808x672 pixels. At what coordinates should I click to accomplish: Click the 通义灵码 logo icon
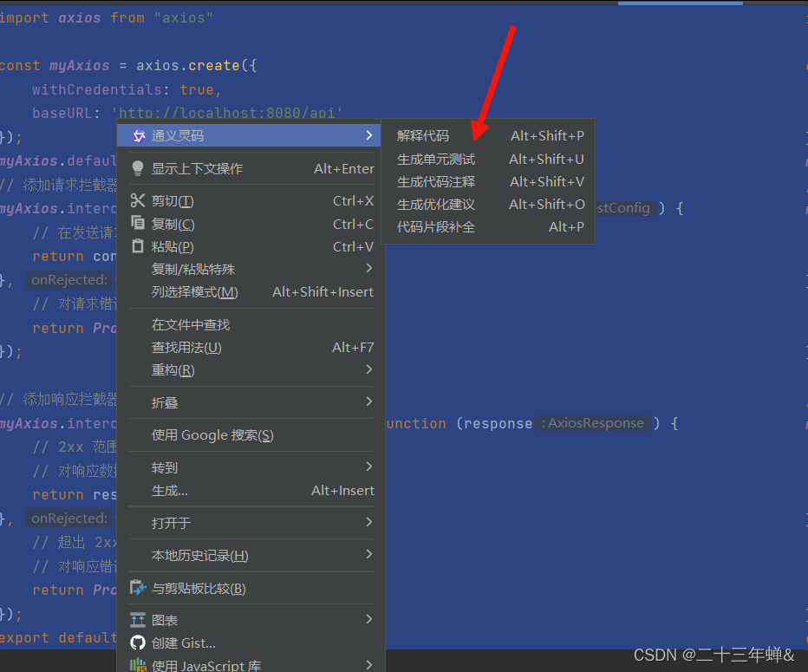[x=139, y=136]
